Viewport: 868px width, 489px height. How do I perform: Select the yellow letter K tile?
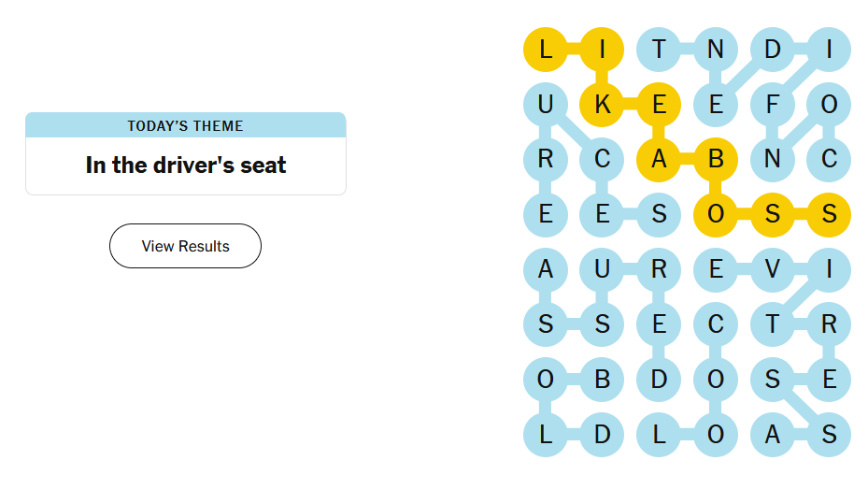[602, 105]
